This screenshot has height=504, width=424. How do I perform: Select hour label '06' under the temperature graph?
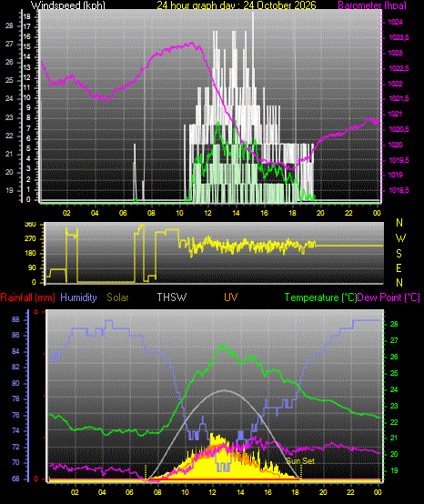tap(129, 492)
